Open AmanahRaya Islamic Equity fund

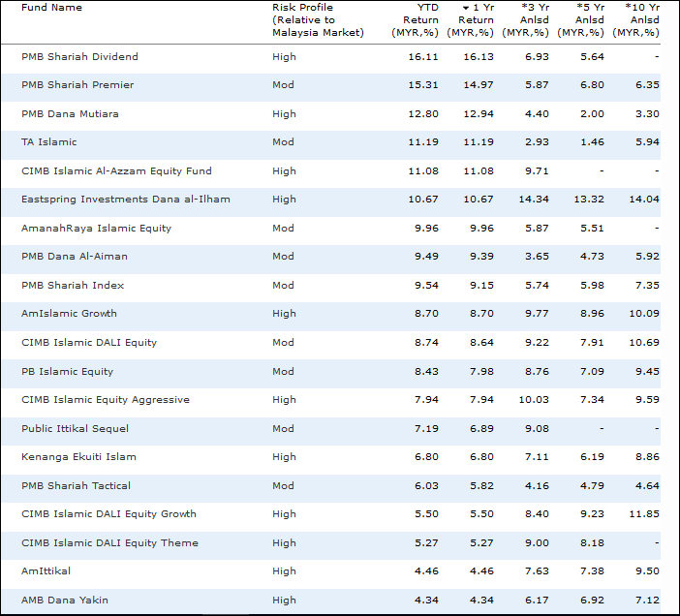96,229
